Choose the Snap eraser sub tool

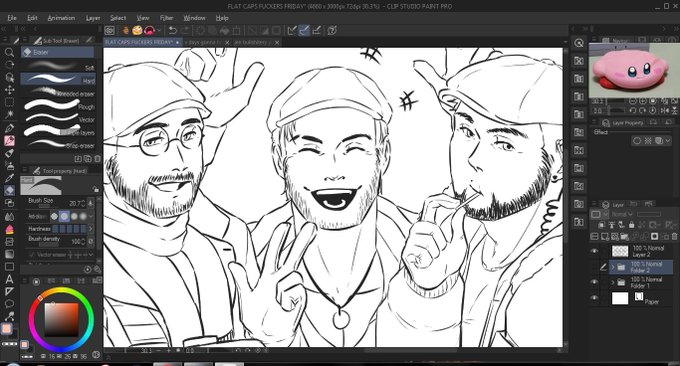pos(58,144)
